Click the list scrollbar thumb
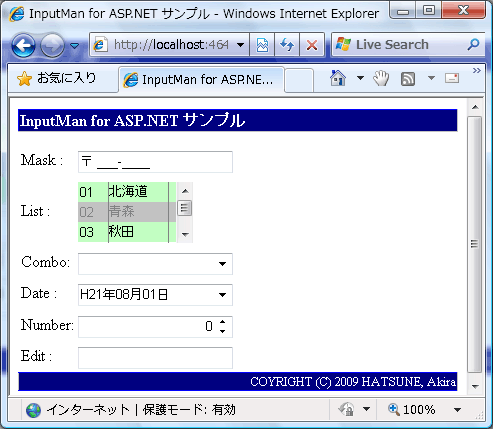Viewport: 493px width, 429px height. click(x=185, y=208)
